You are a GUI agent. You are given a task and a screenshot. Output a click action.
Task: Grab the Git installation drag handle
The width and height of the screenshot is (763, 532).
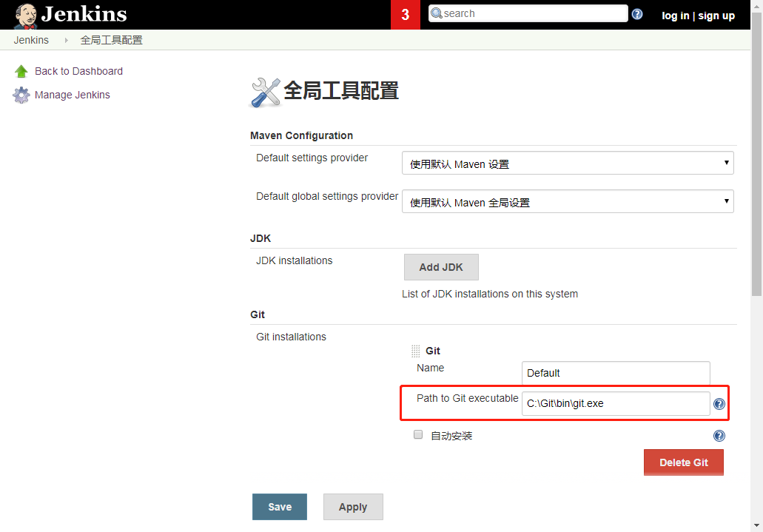[416, 351]
